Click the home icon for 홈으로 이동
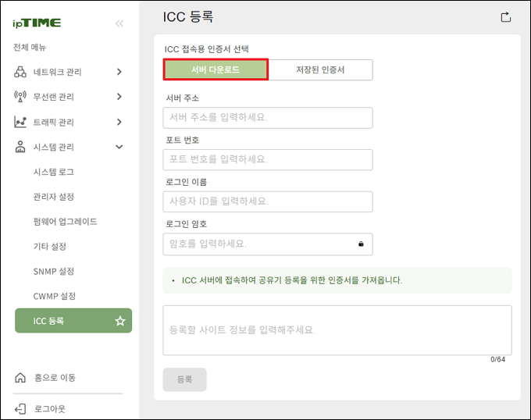The width and height of the screenshot is (531, 420). pos(20,378)
